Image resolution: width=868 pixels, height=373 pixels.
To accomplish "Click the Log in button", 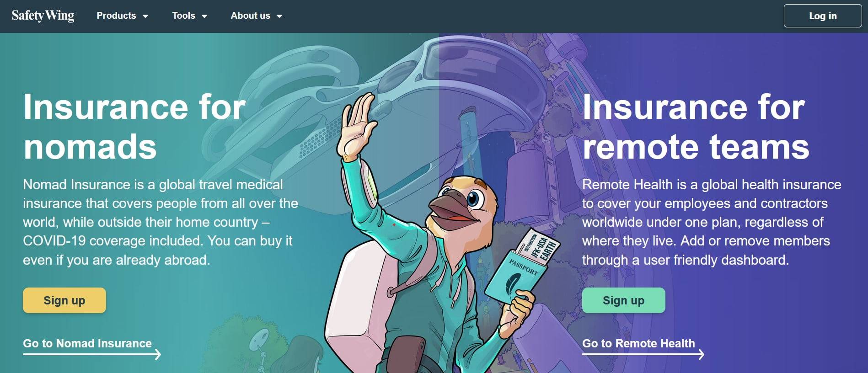I will click(x=822, y=16).
